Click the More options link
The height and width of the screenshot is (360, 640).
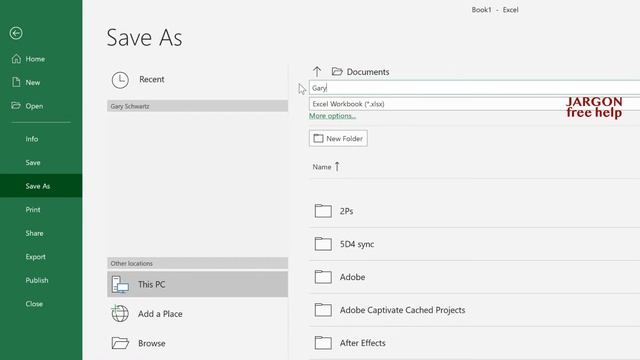coord(332,116)
